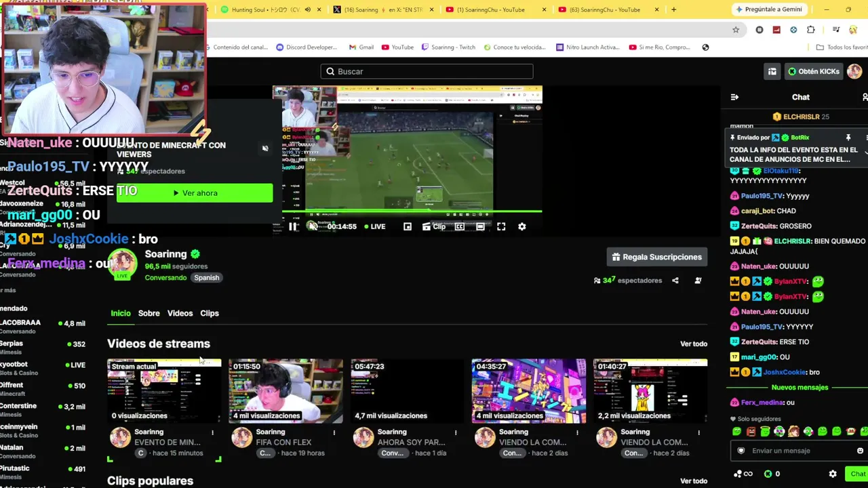Image resolution: width=868 pixels, height=488 pixels.
Task: Click Ver todo for Clips populares
Action: (x=694, y=481)
